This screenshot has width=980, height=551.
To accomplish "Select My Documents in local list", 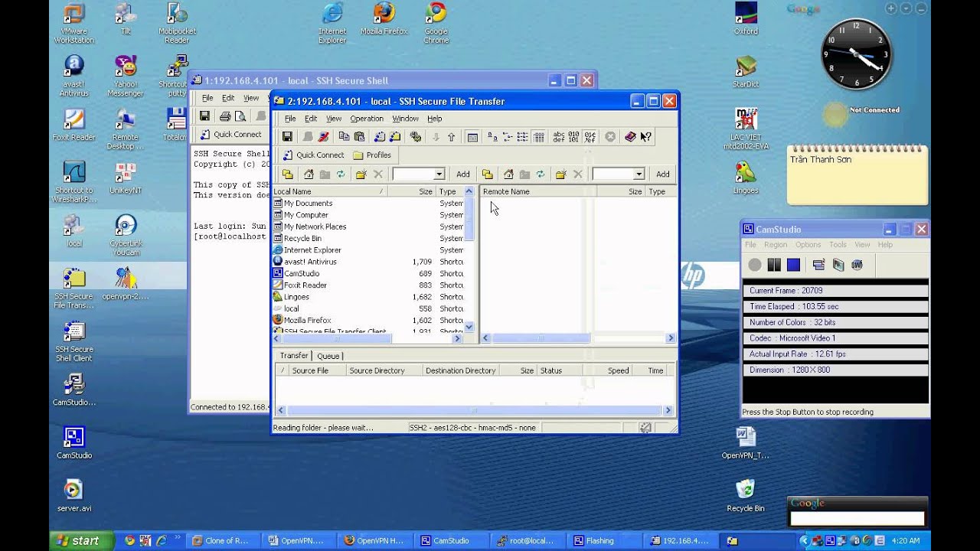I will click(x=308, y=204).
